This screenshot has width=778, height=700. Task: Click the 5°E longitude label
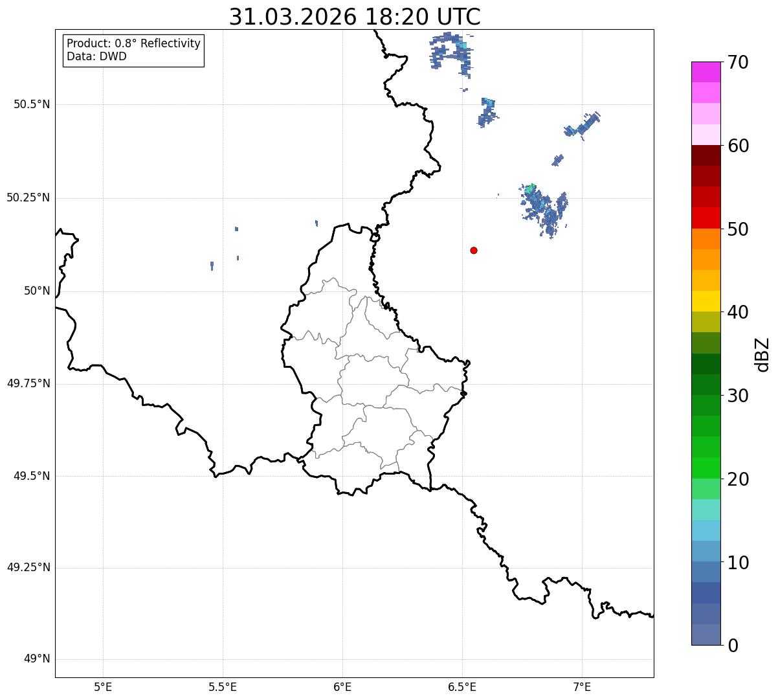click(103, 686)
